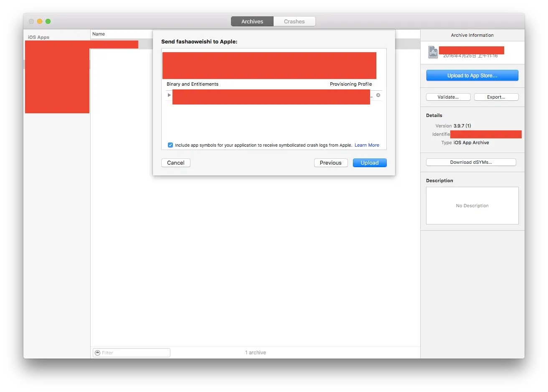Click the Upload button in the dialog
Screen dimensions: 548x392
pyautogui.click(x=370, y=163)
